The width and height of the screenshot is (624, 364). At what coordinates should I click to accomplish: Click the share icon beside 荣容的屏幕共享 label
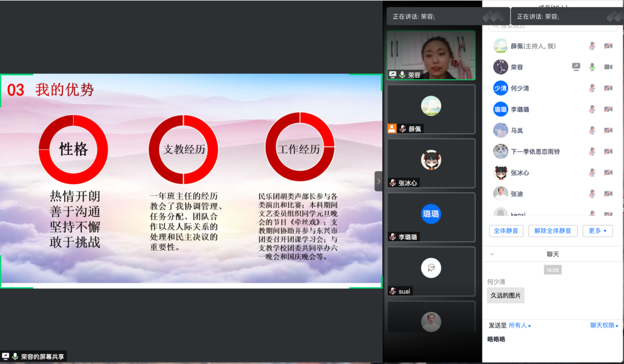[5, 356]
